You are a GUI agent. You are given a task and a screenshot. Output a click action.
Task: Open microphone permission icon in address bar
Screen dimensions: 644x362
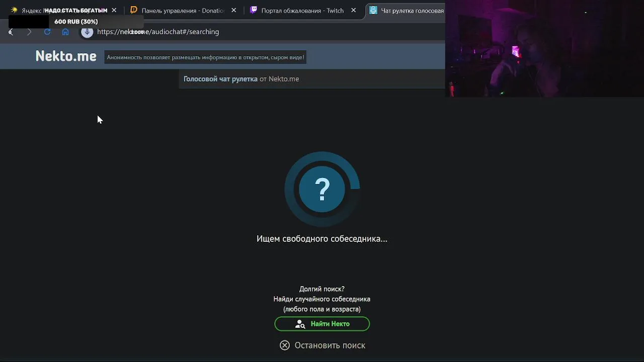[x=87, y=32]
